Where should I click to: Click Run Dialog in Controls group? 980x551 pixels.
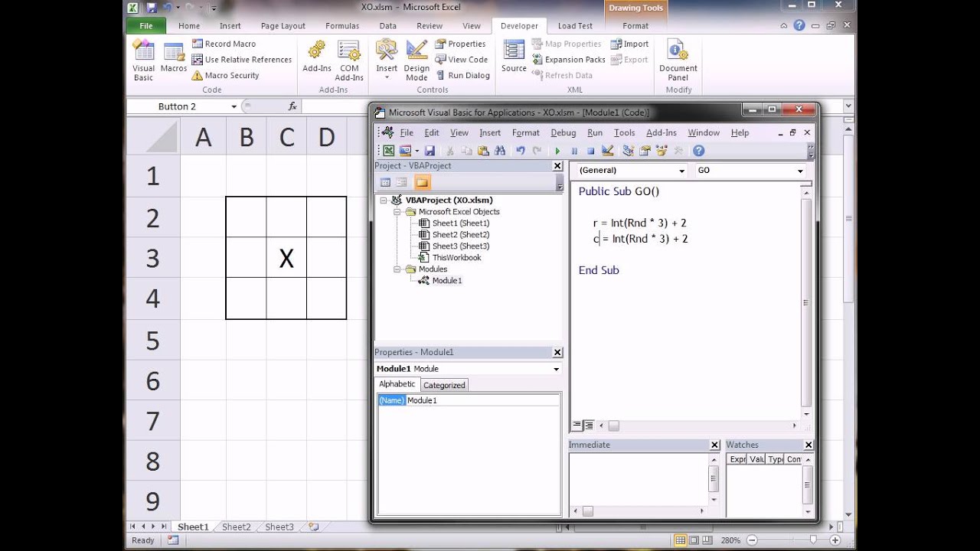pyautogui.click(x=462, y=75)
